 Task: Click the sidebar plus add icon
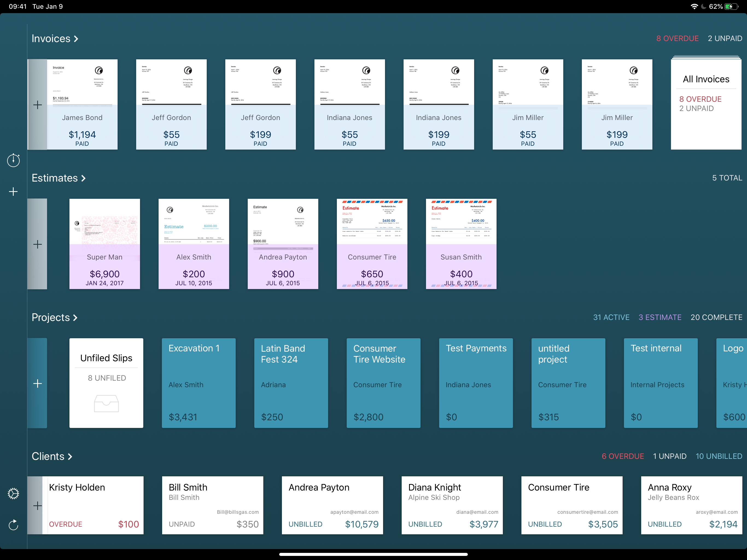pyautogui.click(x=13, y=191)
